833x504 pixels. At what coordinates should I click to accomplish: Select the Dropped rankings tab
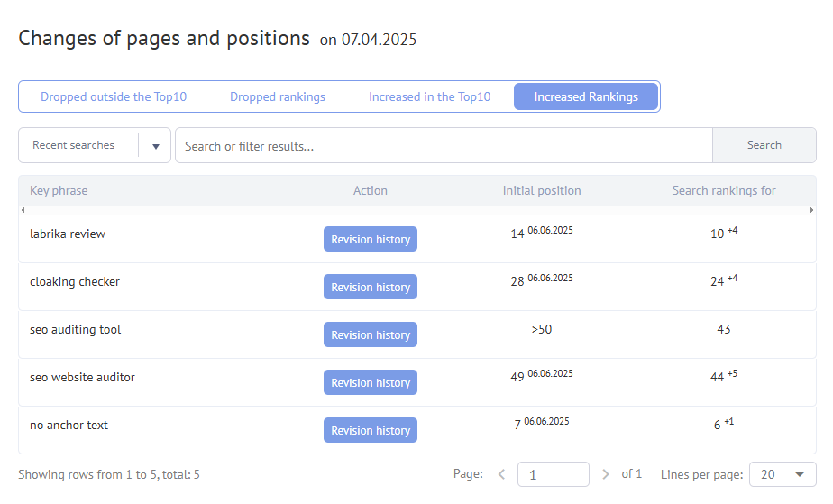277,96
